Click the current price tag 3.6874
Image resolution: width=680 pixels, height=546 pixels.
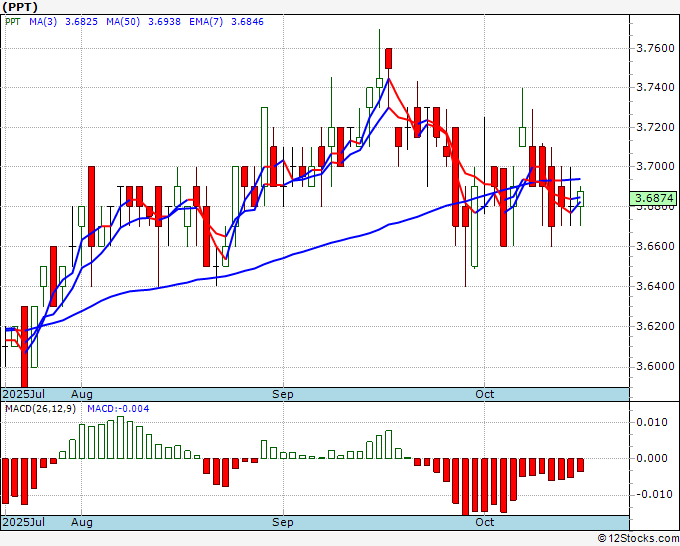(654, 199)
